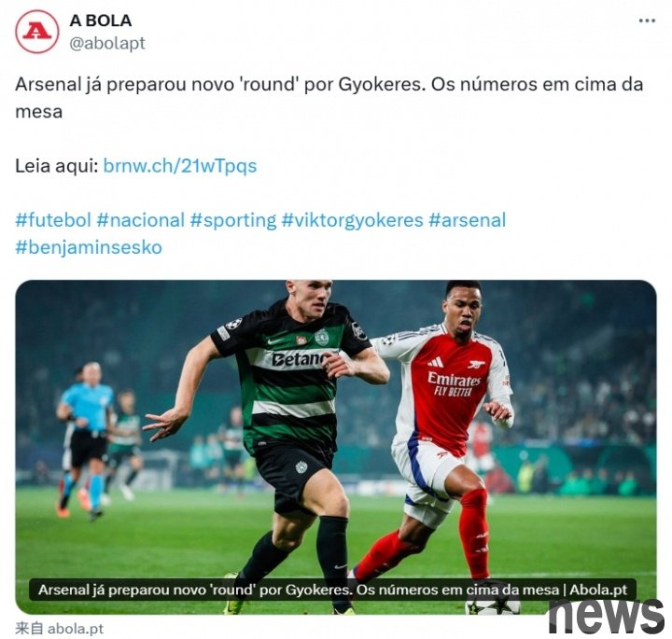The height and width of the screenshot is (639, 672).
Task: Click the referee in the blue shirt
Action: [x=86, y=439]
